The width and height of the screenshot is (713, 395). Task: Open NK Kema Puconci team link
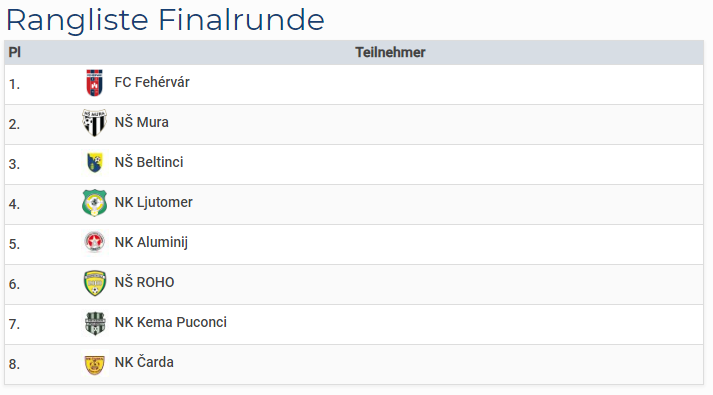click(x=171, y=322)
